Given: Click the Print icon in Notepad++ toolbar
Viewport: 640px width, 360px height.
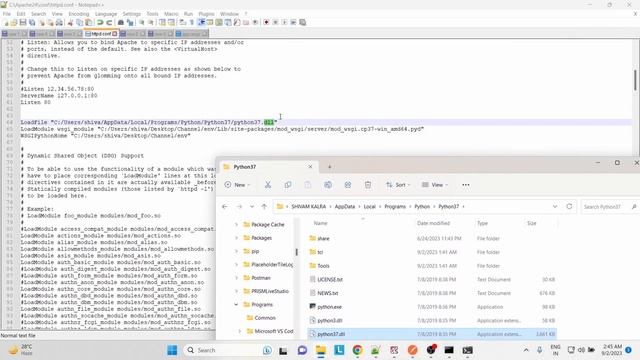Looking at the screenshot, I should pos(60,22).
